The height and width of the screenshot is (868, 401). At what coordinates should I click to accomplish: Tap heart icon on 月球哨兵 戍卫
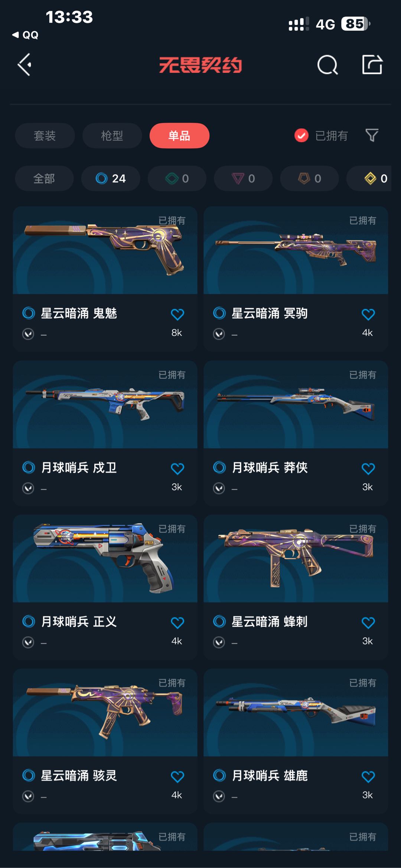[x=177, y=468]
